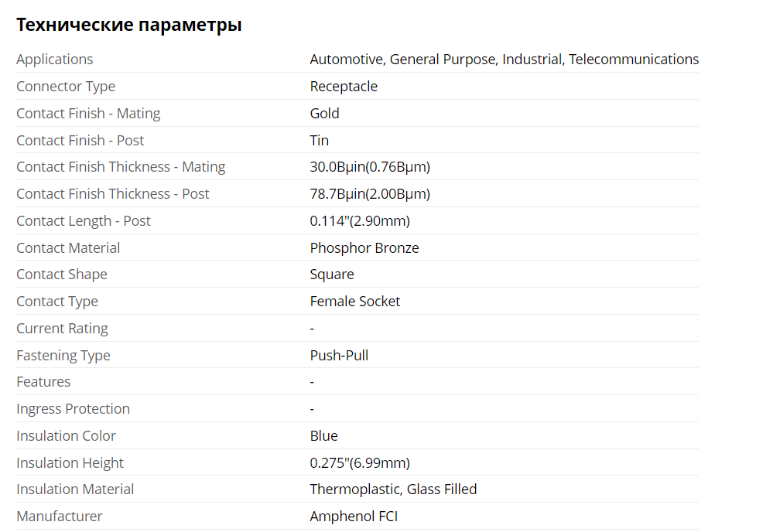Select the 78.7 µin thickness value

coord(370,194)
